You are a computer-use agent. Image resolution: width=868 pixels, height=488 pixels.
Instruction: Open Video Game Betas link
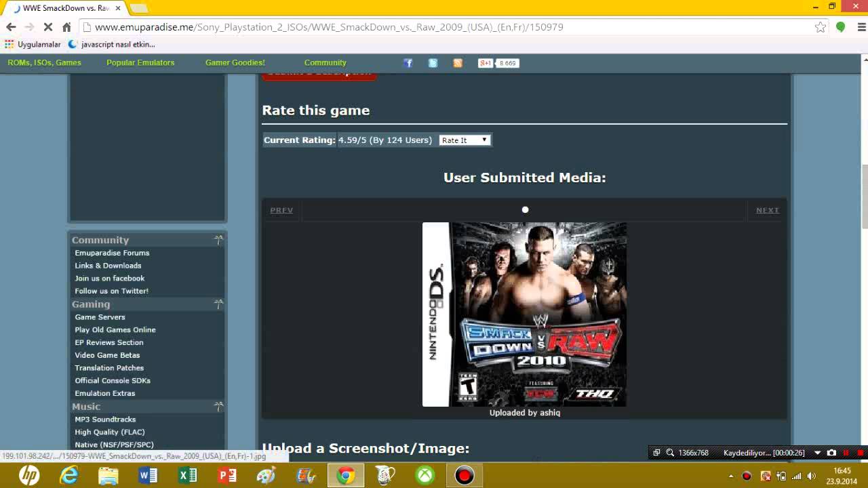[x=107, y=355]
